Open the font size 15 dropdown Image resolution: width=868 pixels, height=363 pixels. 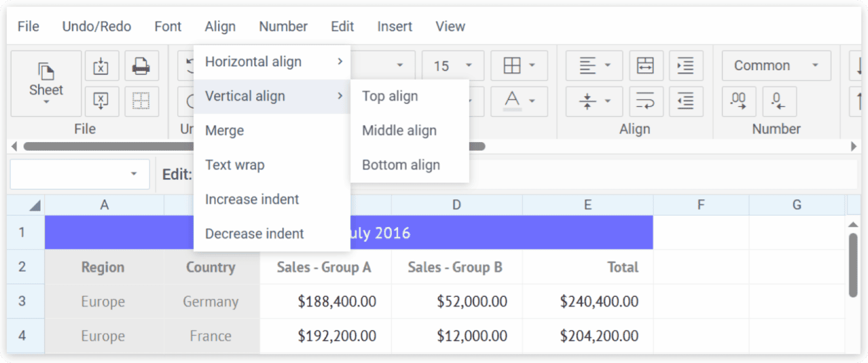pyautogui.click(x=453, y=66)
